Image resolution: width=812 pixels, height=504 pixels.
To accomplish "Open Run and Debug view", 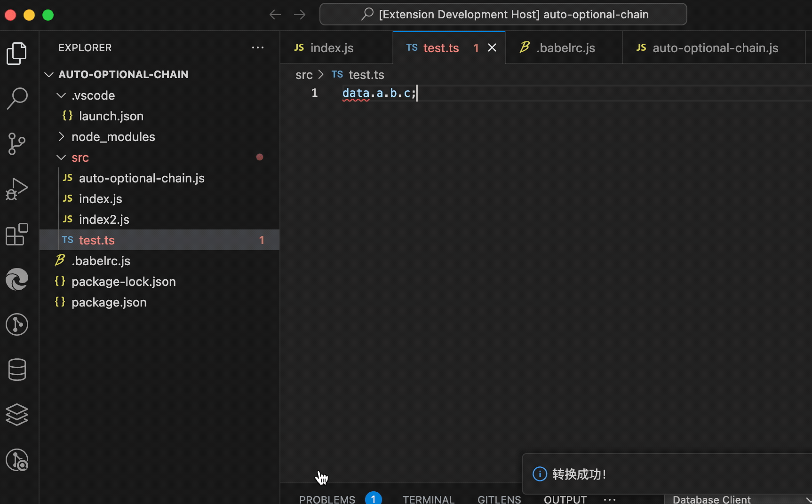I will click(x=17, y=189).
